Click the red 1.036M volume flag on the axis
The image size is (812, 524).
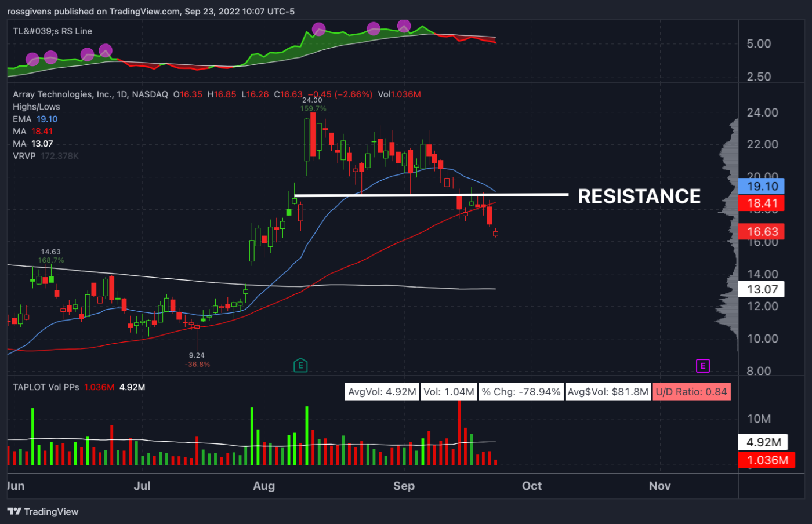pos(767,460)
